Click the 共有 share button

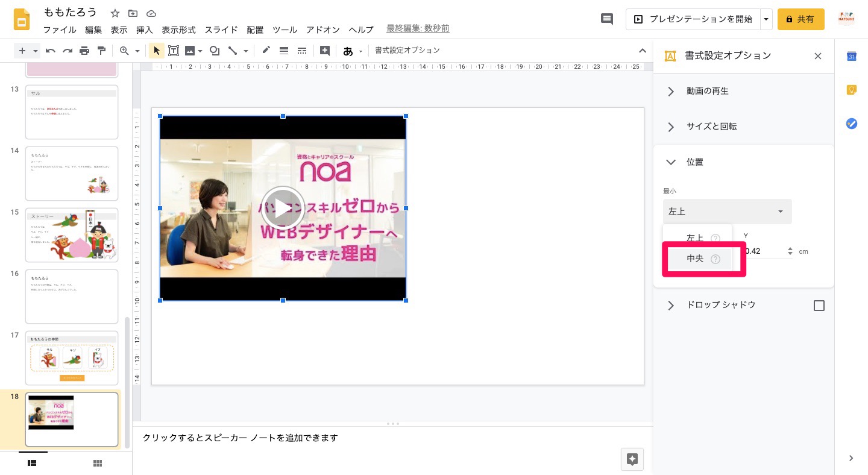[801, 19]
